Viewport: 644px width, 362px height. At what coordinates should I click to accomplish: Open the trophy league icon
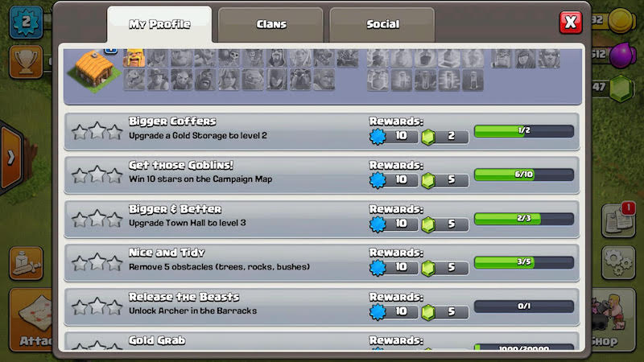pyautogui.click(x=26, y=62)
